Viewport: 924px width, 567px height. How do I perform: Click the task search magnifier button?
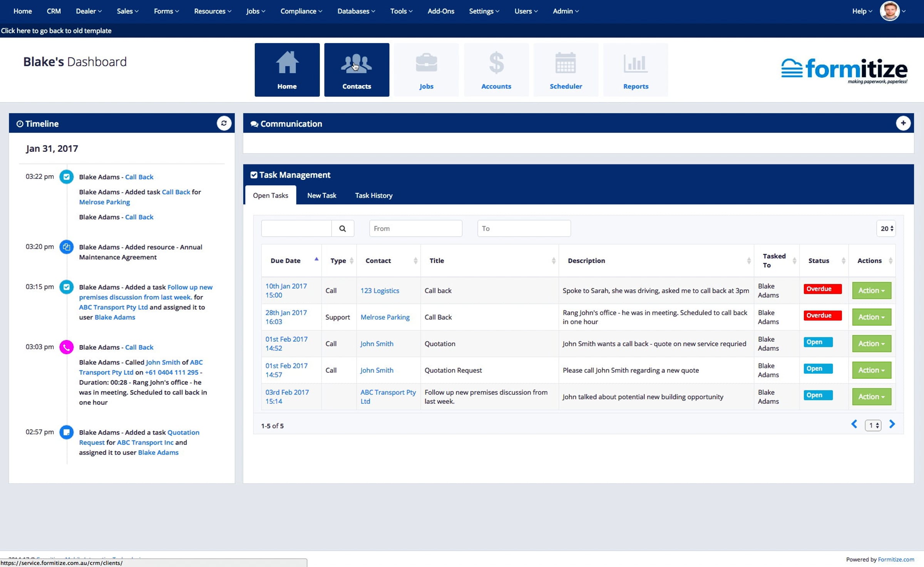(342, 228)
